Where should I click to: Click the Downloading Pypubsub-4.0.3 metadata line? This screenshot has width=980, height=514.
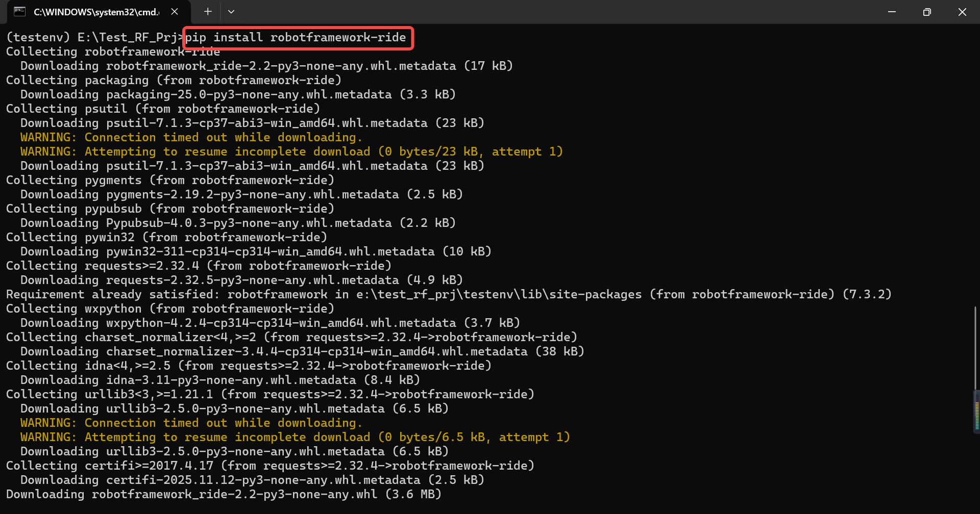238,223
